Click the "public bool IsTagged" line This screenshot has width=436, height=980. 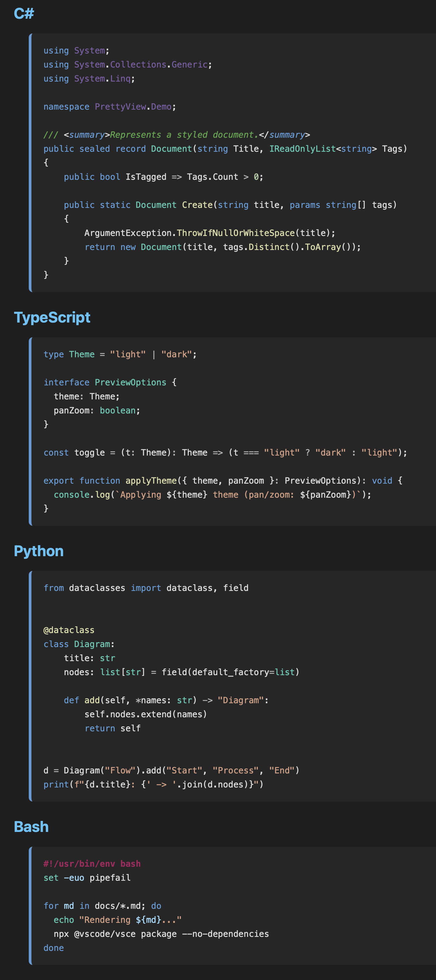(x=163, y=177)
